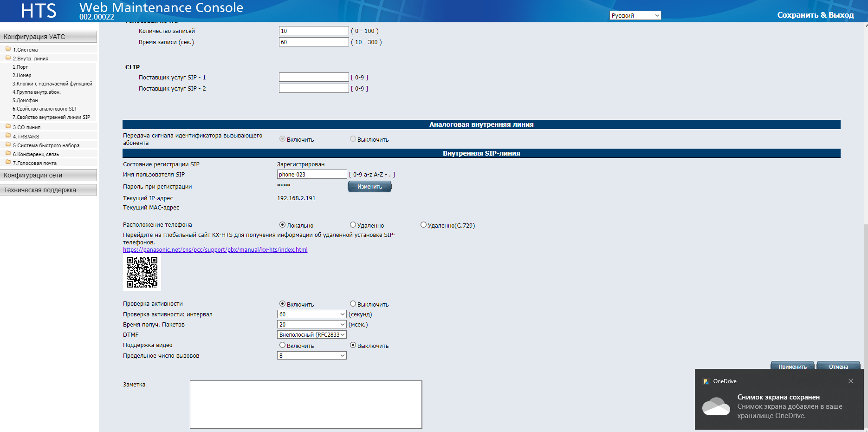
Task: Open the 1.Система folder icon
Action: tap(8, 49)
